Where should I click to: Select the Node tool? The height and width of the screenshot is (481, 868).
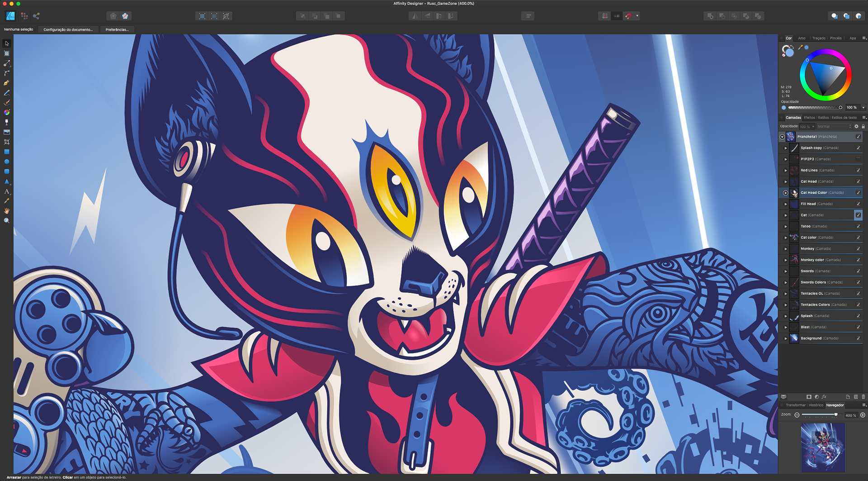[7, 63]
